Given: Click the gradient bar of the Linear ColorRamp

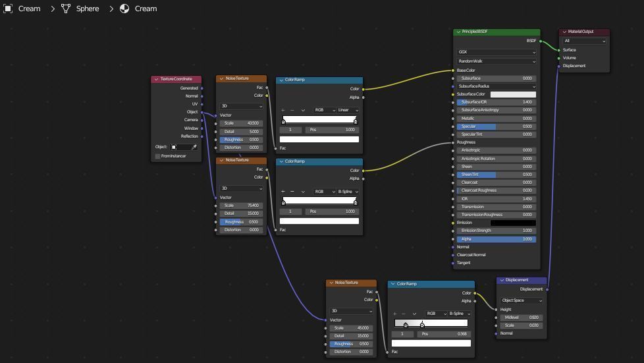Looking at the screenshot, I should pos(319,119).
